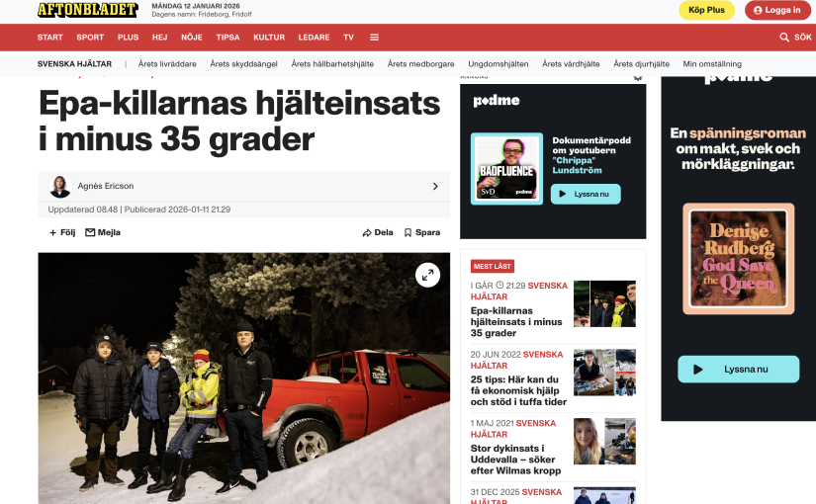Click God Save the Queen book cover

click(738, 259)
